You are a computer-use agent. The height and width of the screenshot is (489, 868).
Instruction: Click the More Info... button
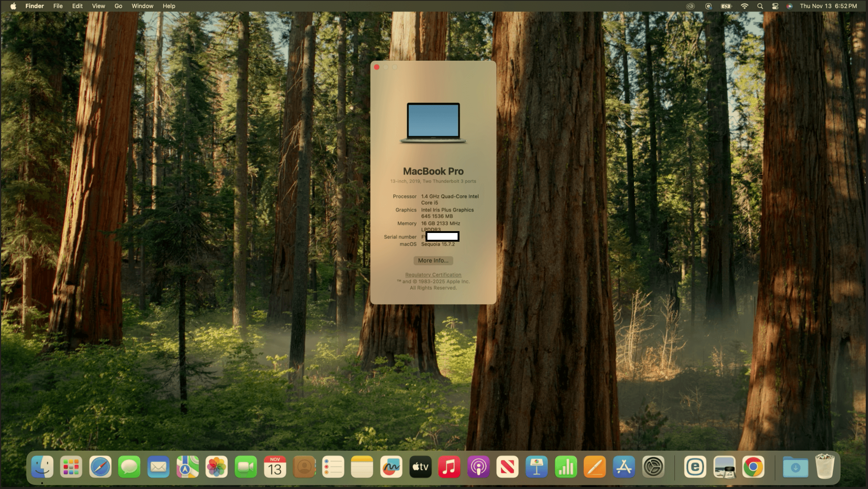(x=433, y=261)
